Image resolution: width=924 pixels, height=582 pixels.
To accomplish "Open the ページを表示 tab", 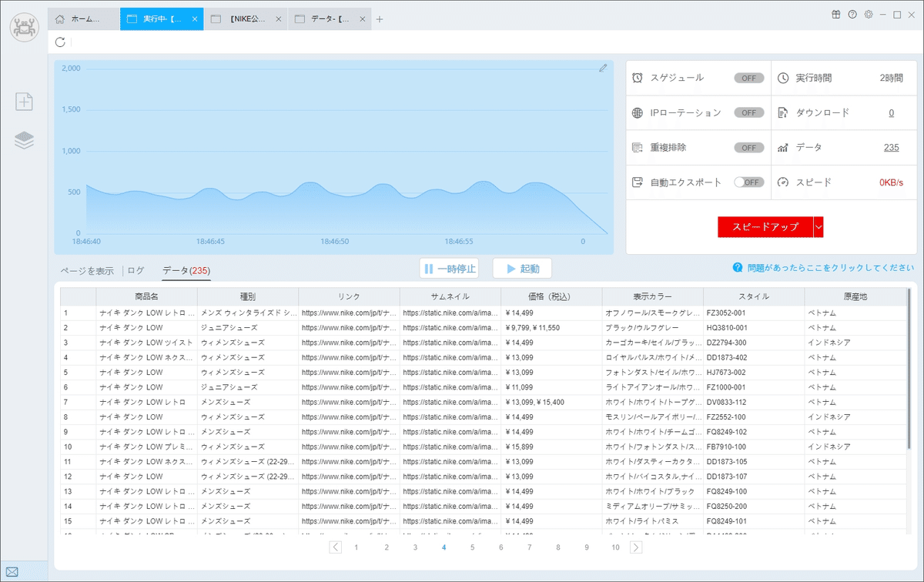I will coord(87,270).
